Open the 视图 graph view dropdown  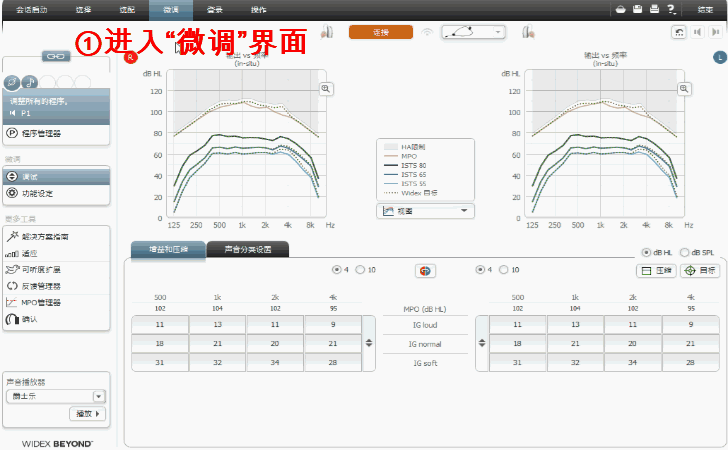(426, 211)
